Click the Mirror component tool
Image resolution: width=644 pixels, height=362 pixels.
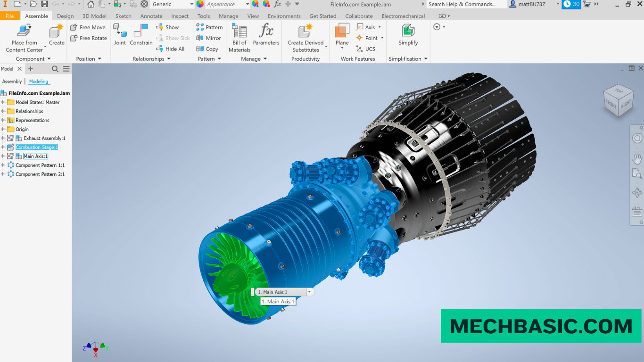[208, 38]
